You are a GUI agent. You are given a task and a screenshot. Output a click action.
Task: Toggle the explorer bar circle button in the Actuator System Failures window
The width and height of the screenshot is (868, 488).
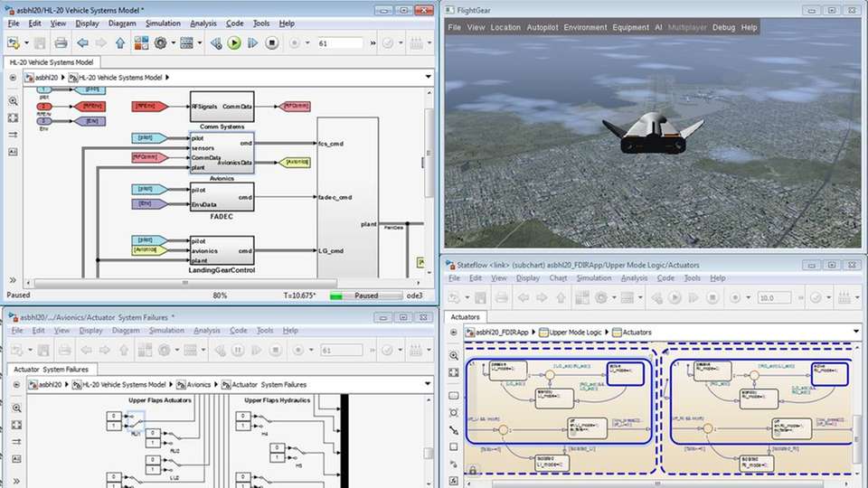16,385
